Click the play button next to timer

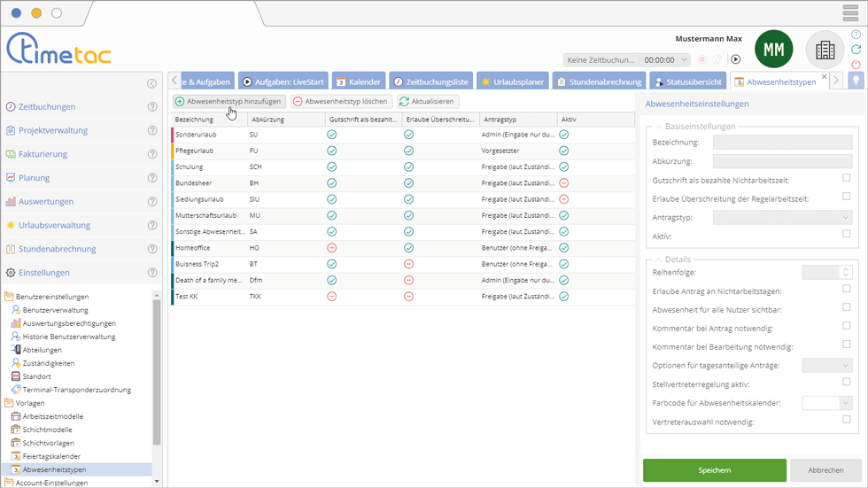point(735,59)
